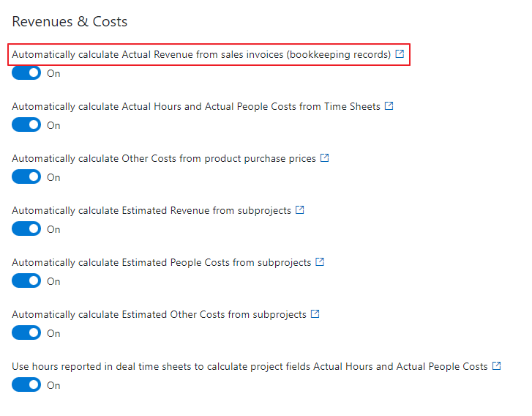The width and height of the screenshot is (532, 416).
Task: Disable Estimated Other Costs from subprojects switch
Action: (x=26, y=333)
